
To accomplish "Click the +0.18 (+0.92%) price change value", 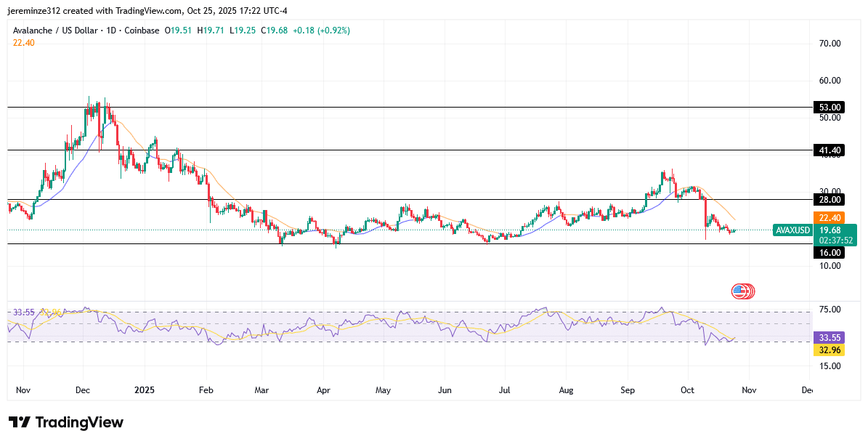I will pos(320,31).
